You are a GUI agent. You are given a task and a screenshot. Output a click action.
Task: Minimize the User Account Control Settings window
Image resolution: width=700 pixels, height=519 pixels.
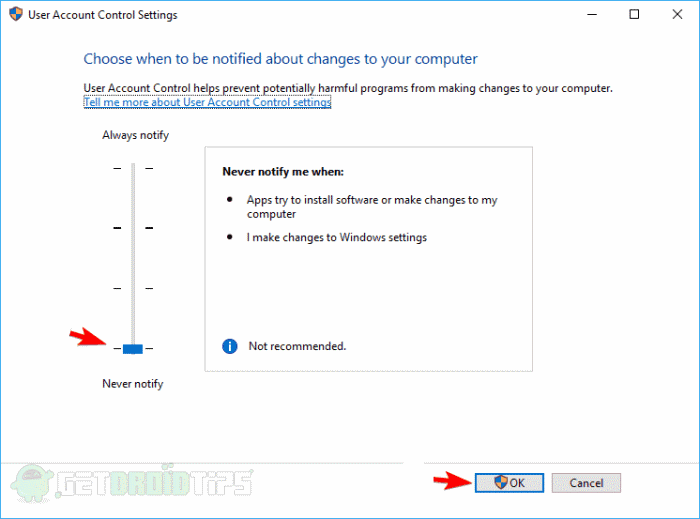[x=587, y=15]
